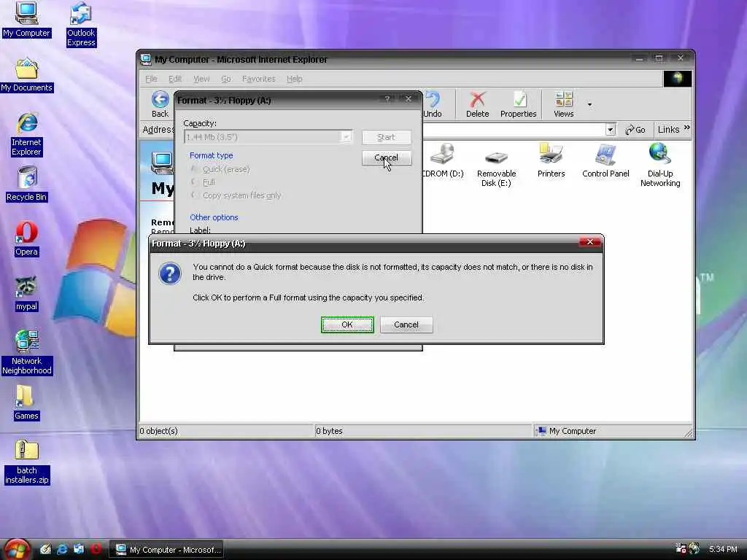Click 'My Computer' zone in status bar
The height and width of the screenshot is (560, 747).
coord(566,431)
